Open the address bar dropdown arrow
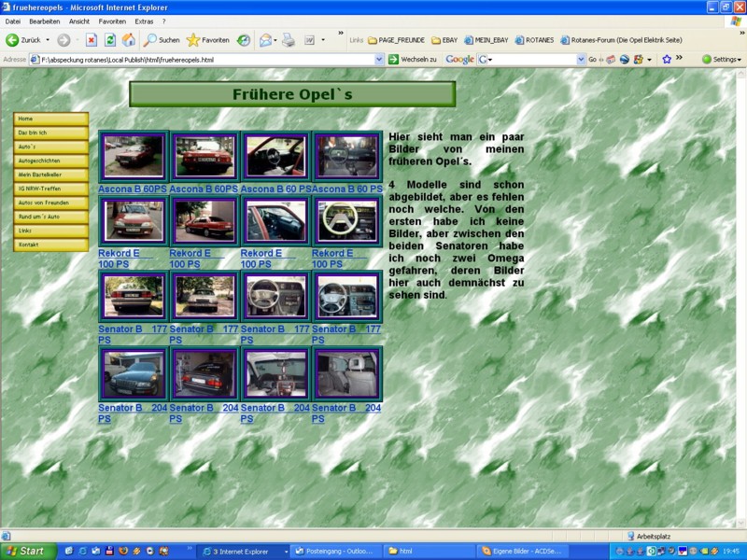 click(x=379, y=59)
